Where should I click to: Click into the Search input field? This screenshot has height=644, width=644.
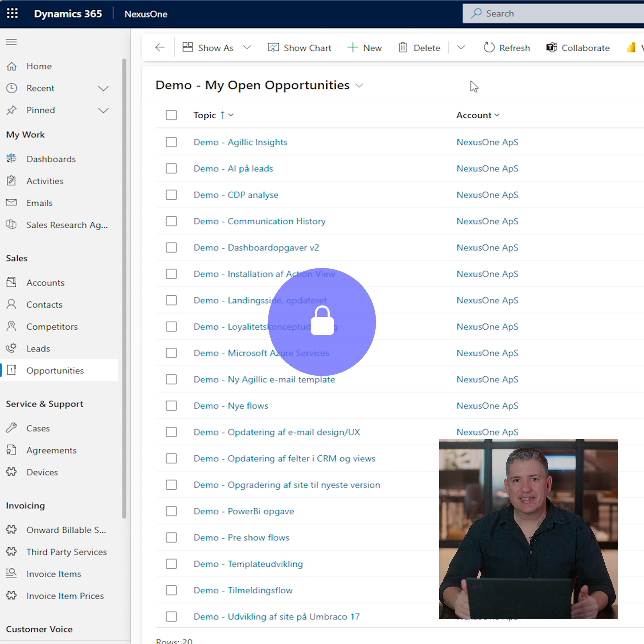pos(553,14)
